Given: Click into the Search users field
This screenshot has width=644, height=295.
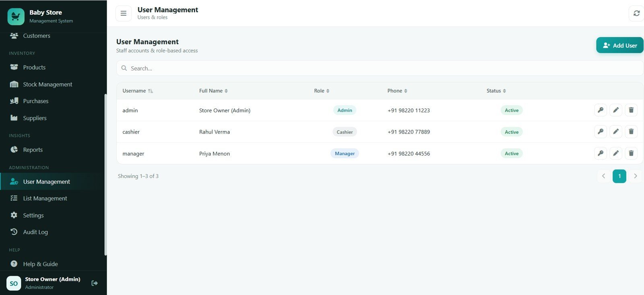Looking at the screenshot, I should (380, 68).
